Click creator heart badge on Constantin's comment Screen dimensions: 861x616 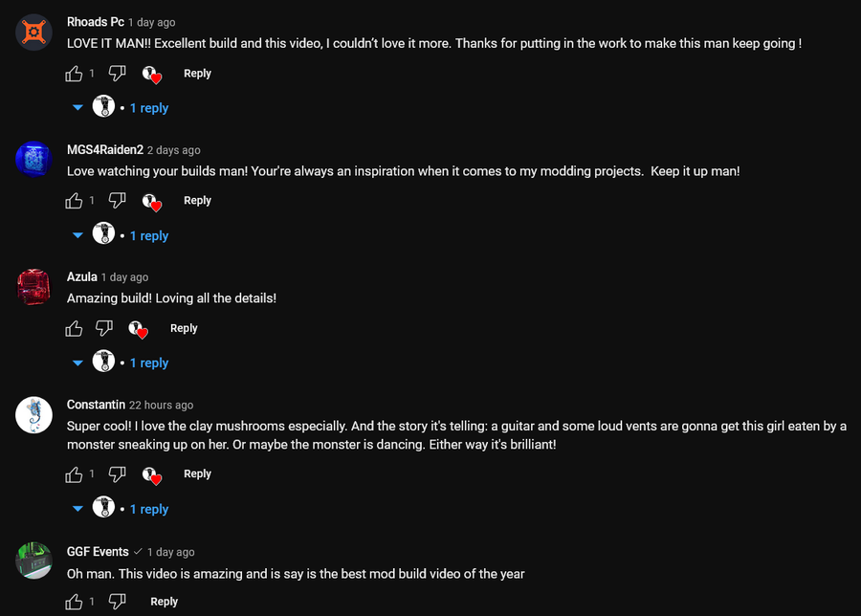point(151,474)
